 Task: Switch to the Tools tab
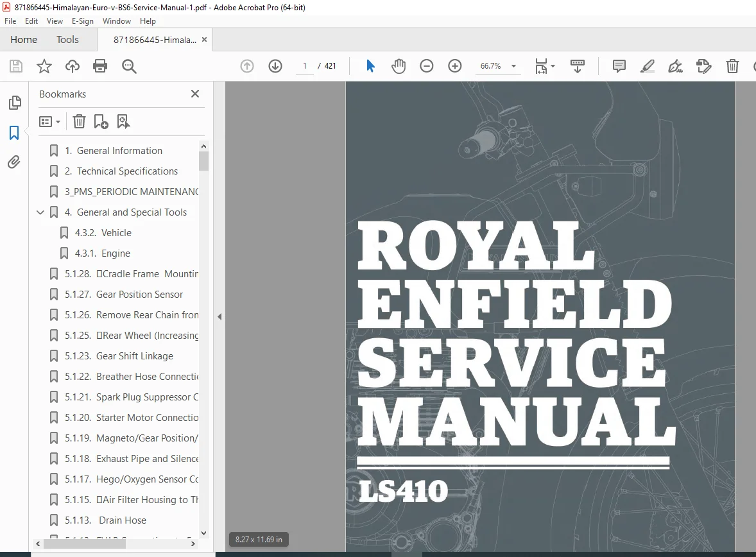[67, 40]
